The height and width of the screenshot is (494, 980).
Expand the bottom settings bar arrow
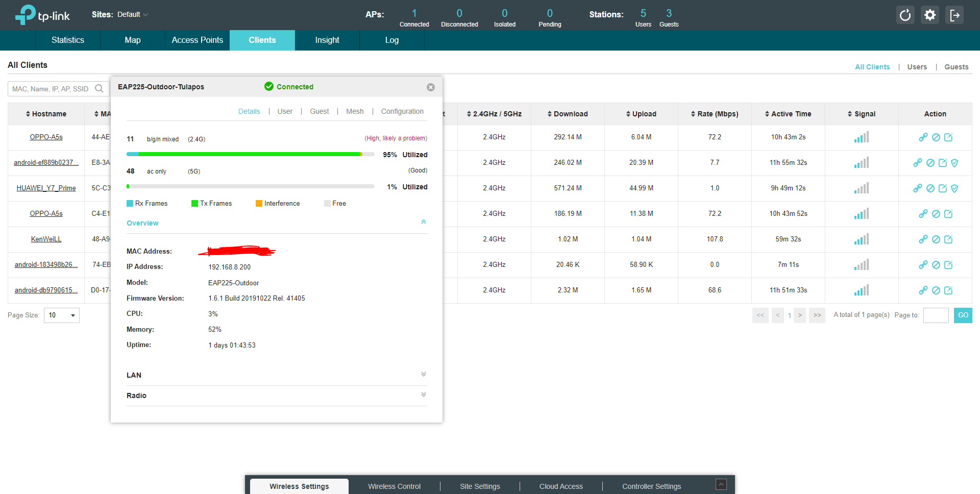pos(721,484)
